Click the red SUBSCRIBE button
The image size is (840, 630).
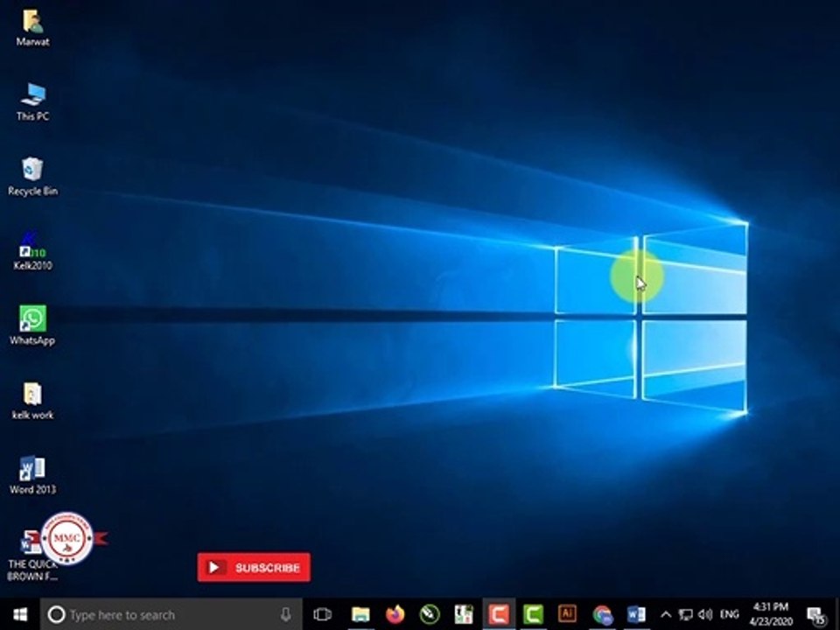coord(254,567)
